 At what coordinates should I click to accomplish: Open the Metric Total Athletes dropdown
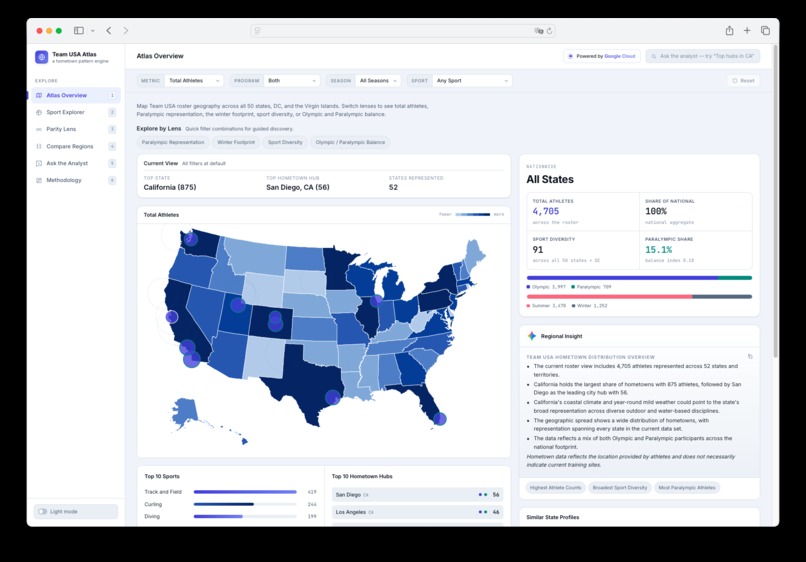(x=194, y=81)
